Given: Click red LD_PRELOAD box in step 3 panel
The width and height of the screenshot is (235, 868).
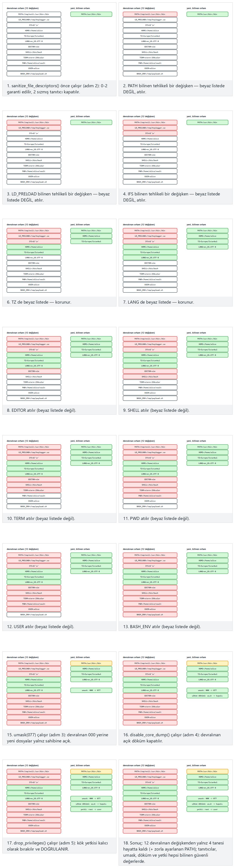Looking at the screenshot, I should 34,128.
